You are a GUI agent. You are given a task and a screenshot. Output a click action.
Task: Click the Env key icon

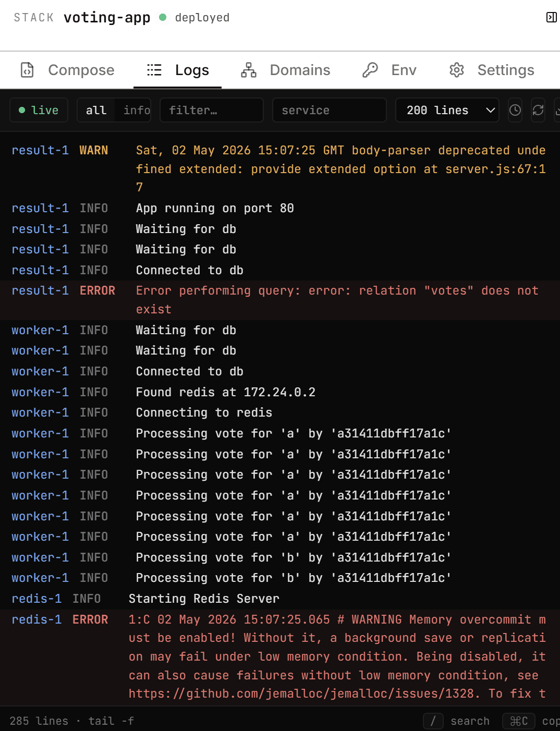pos(370,70)
